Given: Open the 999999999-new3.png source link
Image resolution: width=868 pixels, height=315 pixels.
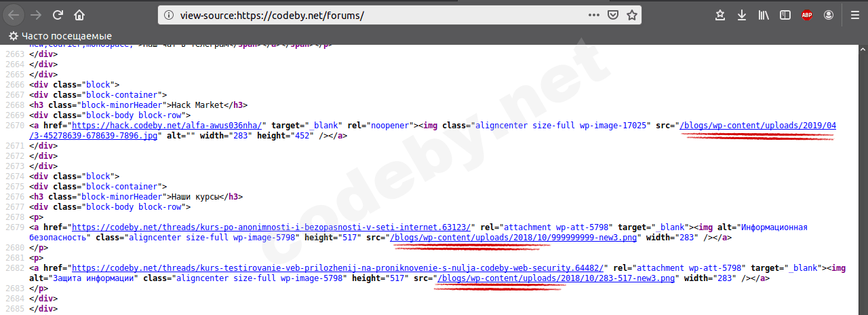Looking at the screenshot, I should pos(515,238).
